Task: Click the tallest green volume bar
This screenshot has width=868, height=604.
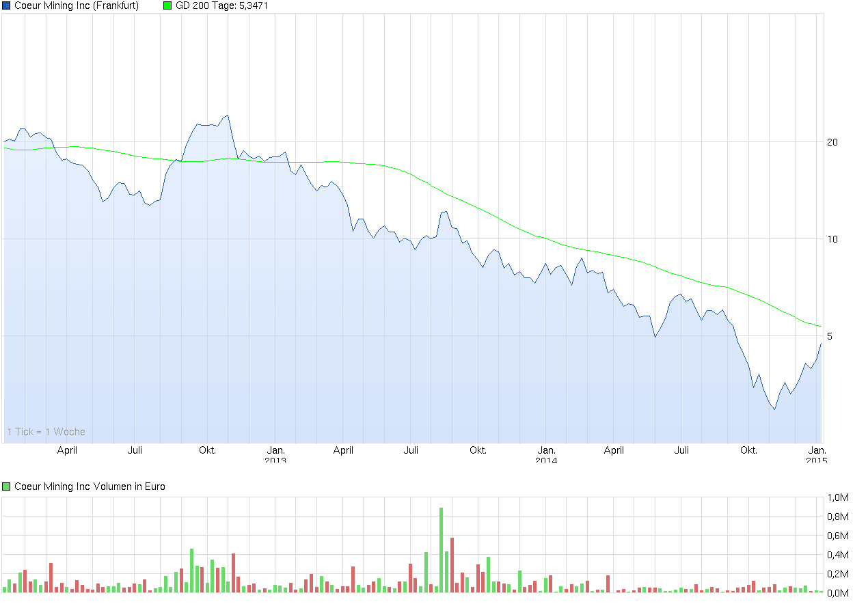Action: tap(442, 547)
